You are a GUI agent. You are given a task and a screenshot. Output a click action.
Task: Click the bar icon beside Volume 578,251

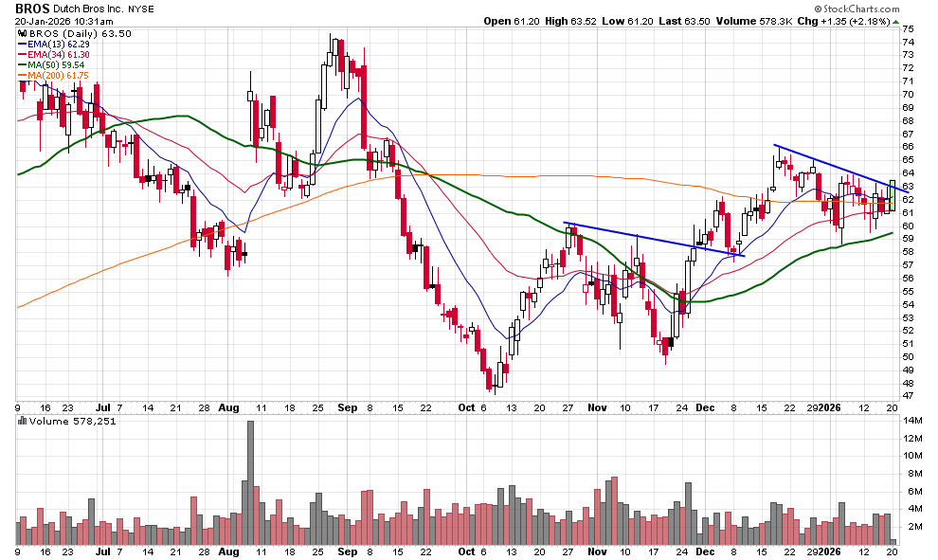click(23, 422)
